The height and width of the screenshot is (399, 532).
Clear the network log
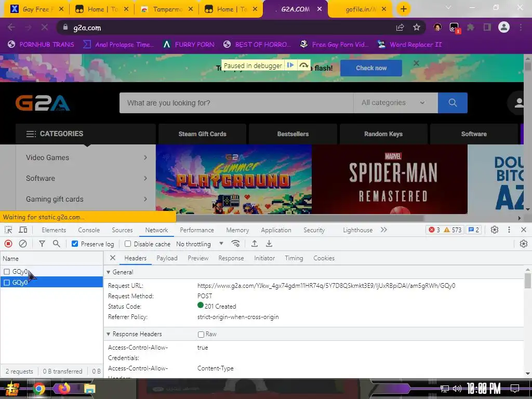point(23,244)
